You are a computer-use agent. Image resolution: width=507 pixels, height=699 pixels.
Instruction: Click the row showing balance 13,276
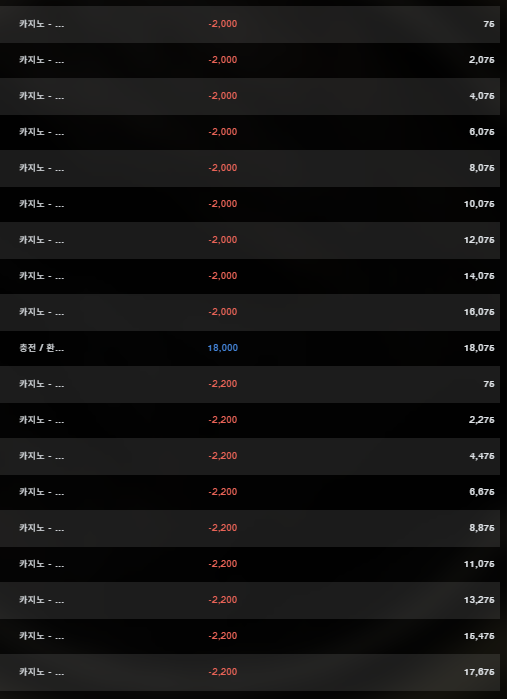(250, 600)
